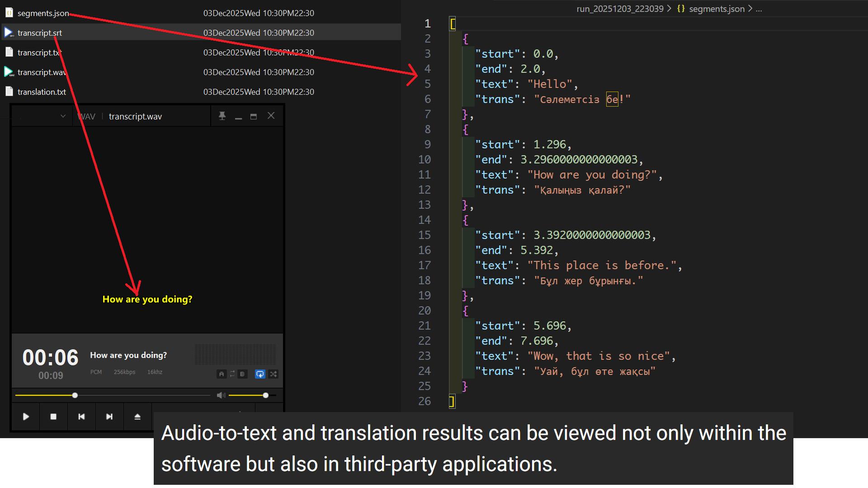Play the transcript.wav file
The width and height of the screenshot is (868, 488).
point(25,416)
